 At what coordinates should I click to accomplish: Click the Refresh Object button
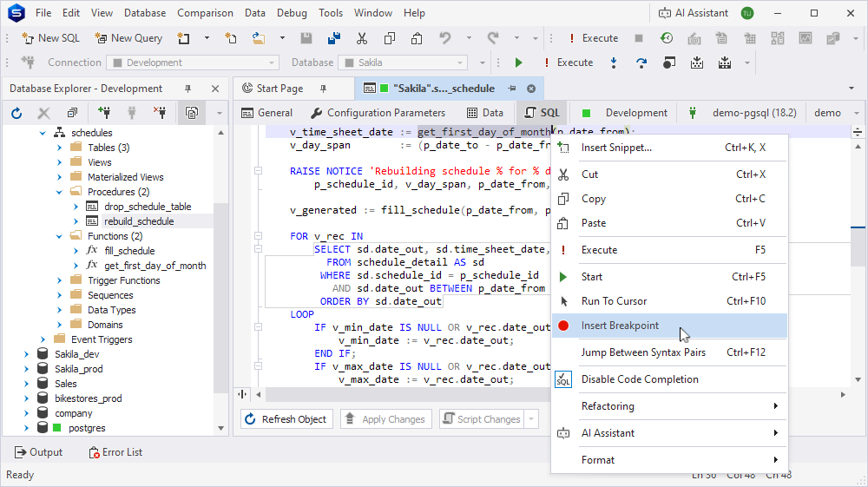tap(286, 419)
